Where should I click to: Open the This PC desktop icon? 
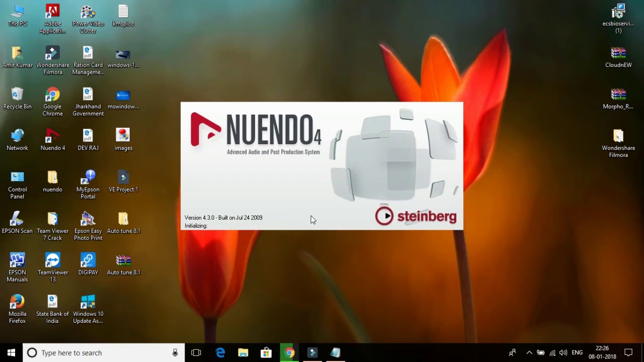[17, 16]
